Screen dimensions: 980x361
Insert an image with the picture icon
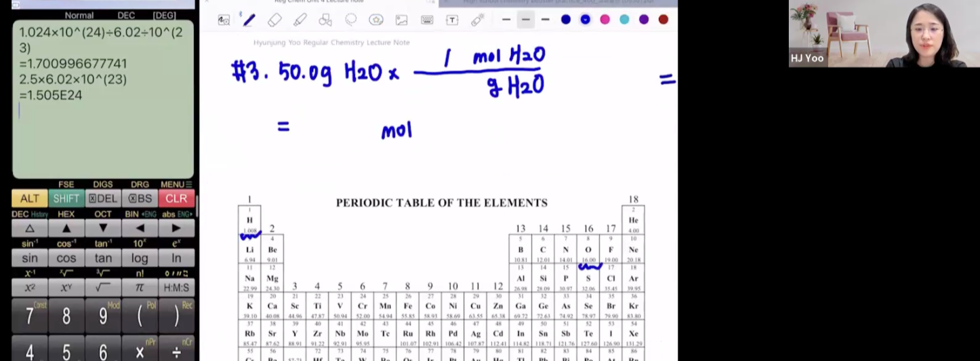pos(401,20)
